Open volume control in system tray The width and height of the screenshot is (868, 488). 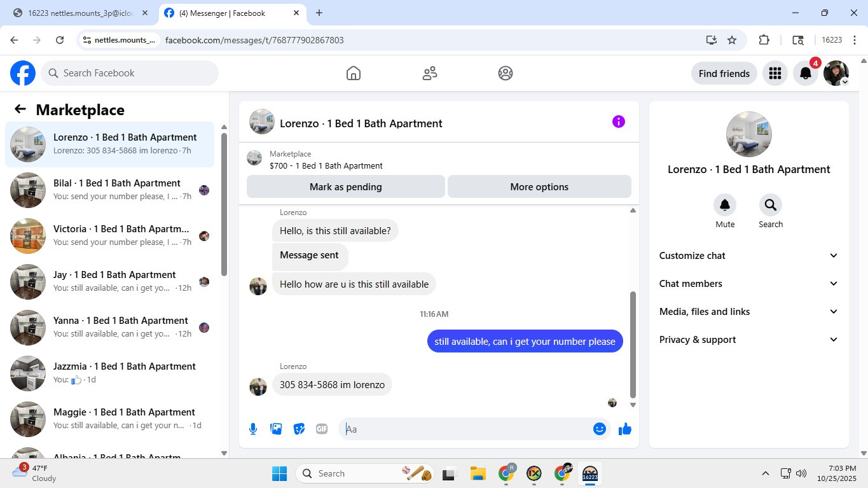pos(801,473)
